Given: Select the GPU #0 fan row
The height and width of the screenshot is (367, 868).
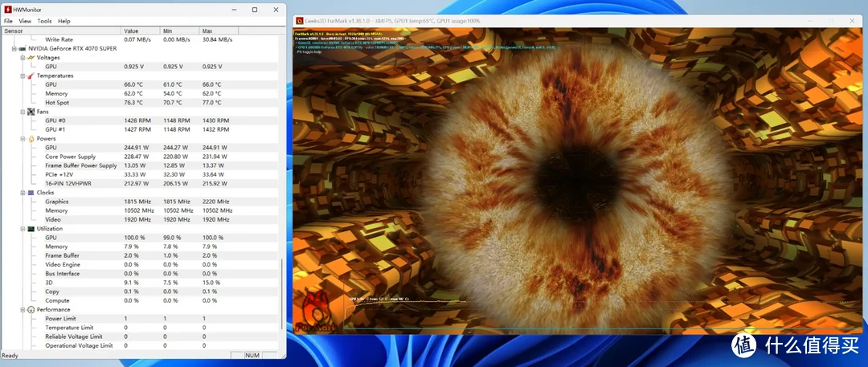Looking at the screenshot, I should tap(141, 120).
